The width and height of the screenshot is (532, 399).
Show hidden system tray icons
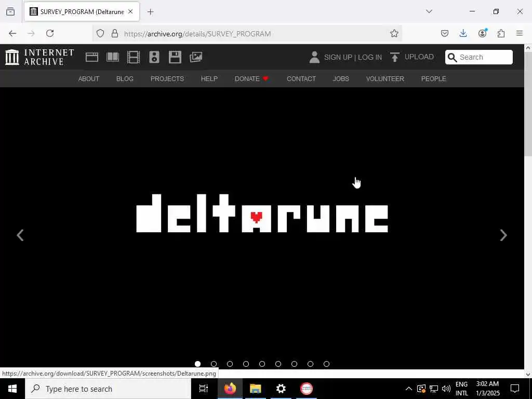click(x=409, y=389)
